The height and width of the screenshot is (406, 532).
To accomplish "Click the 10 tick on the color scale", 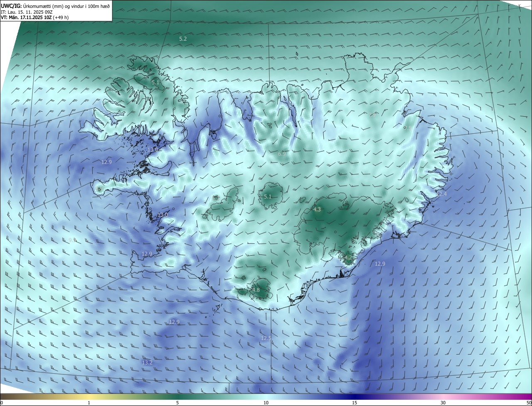I will tap(266, 403).
